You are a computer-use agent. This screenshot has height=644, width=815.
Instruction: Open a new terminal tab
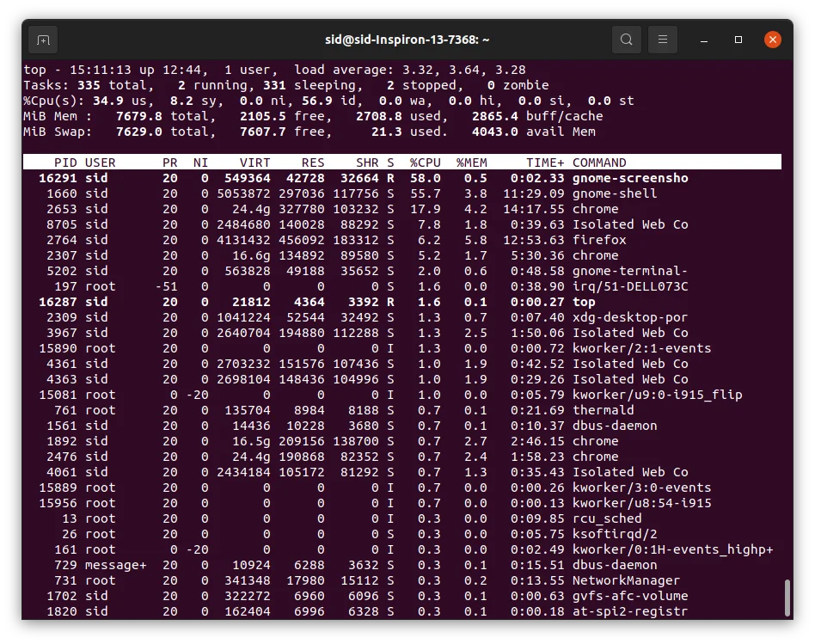(x=43, y=40)
